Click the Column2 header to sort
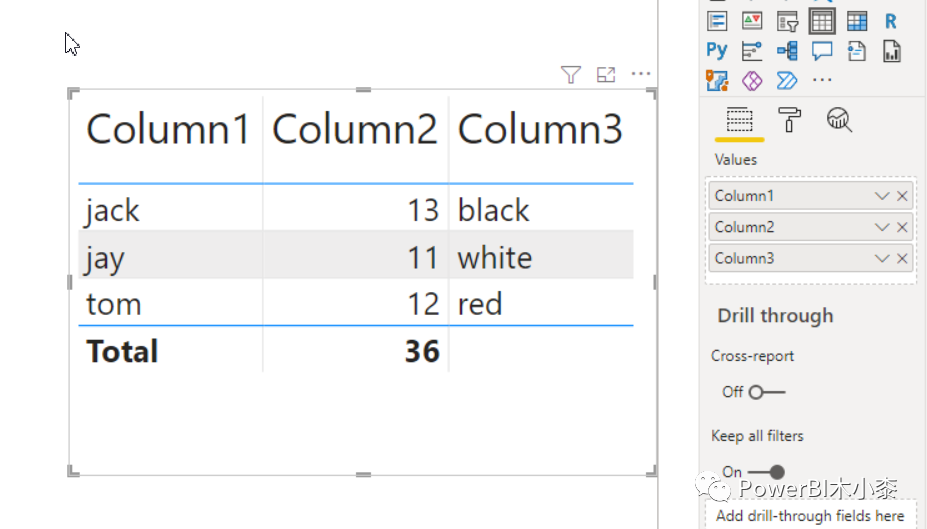The image size is (927, 529). 354,130
